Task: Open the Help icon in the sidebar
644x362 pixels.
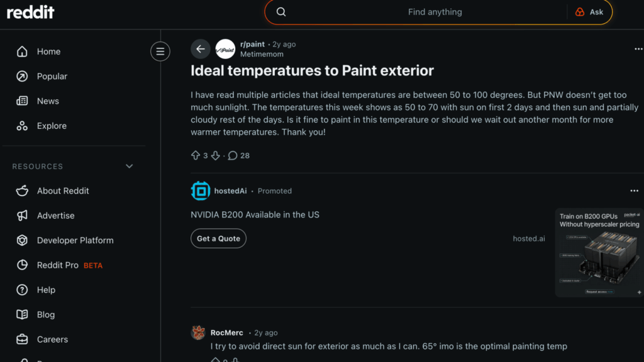Action: pos(21,290)
